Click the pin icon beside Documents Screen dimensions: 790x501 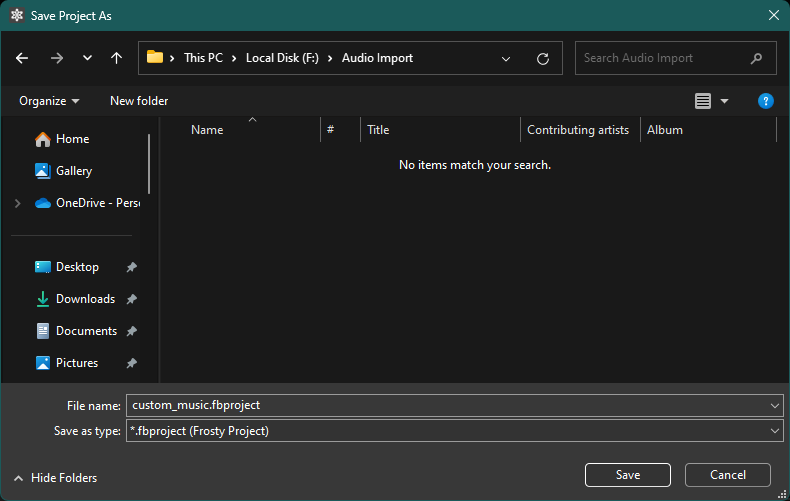pos(131,331)
